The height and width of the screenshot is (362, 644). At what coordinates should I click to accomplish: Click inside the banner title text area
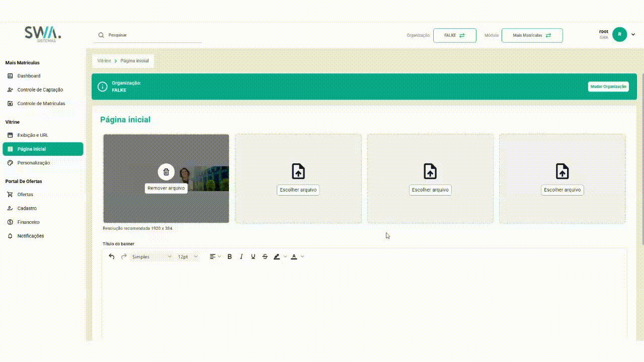(x=364, y=302)
